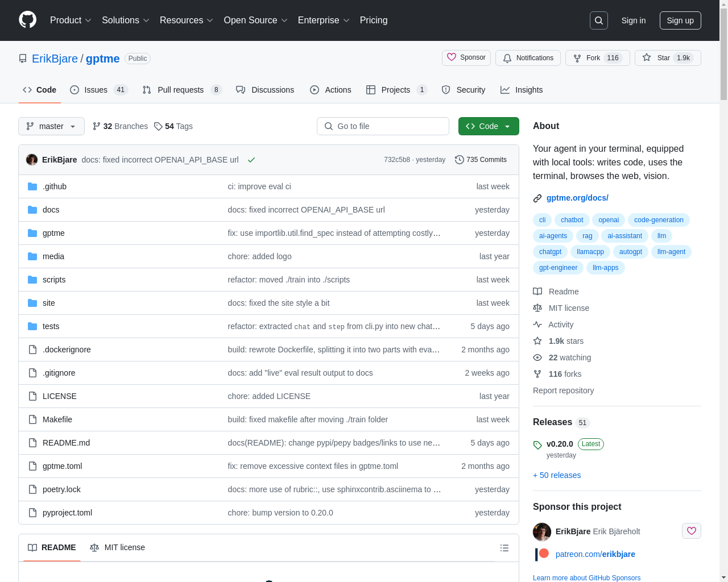
Task: Click the ai-agents topic tag
Action: [553, 236]
